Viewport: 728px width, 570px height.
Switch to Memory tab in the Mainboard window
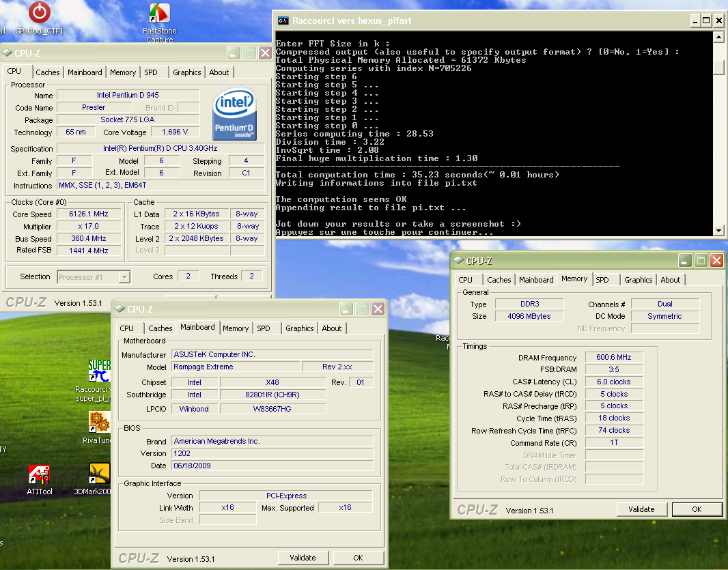pyautogui.click(x=236, y=328)
